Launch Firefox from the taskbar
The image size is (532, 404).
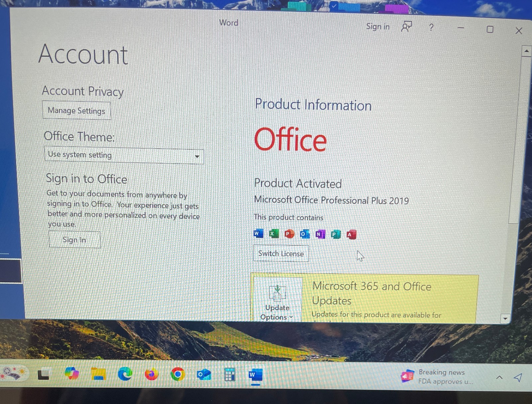152,374
